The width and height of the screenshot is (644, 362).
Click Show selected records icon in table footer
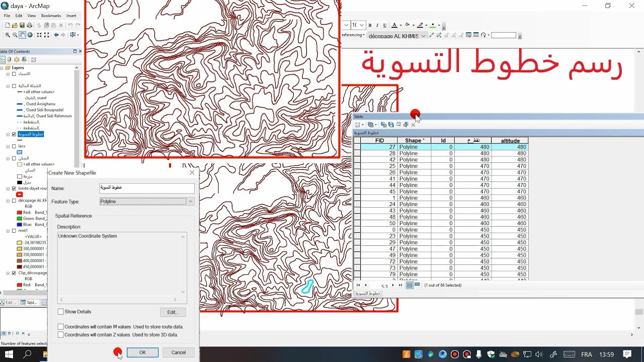coord(417,285)
